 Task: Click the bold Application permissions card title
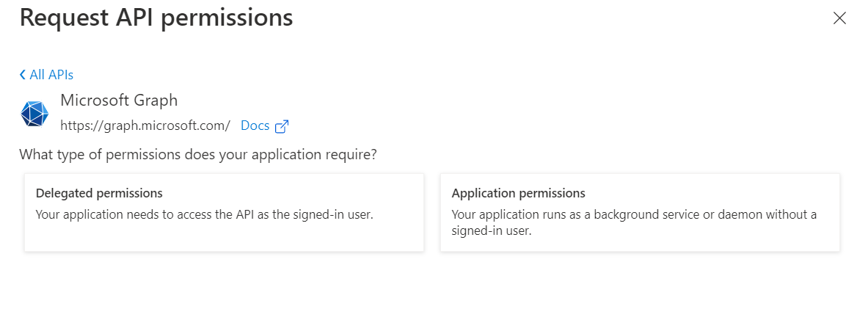tap(518, 194)
